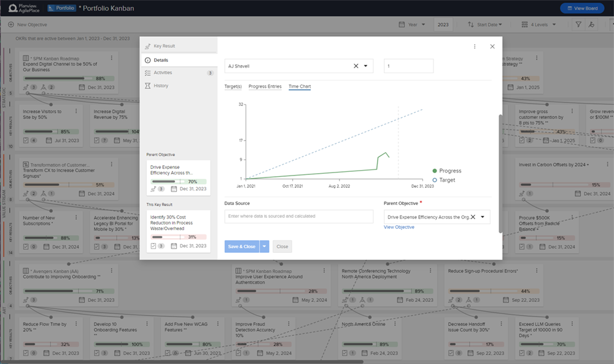Click into the Data Source text field
Viewport: 614px width, 364px height.
(x=298, y=216)
